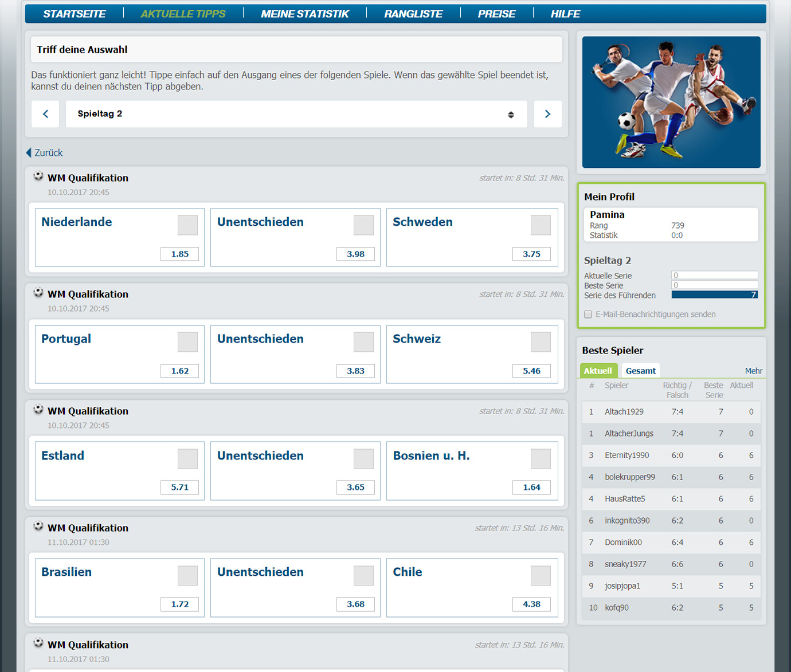Screen dimensions: 791x672
Task: Enable E-Mail-Benachrichtigungen senden checkbox
Action: [588, 315]
